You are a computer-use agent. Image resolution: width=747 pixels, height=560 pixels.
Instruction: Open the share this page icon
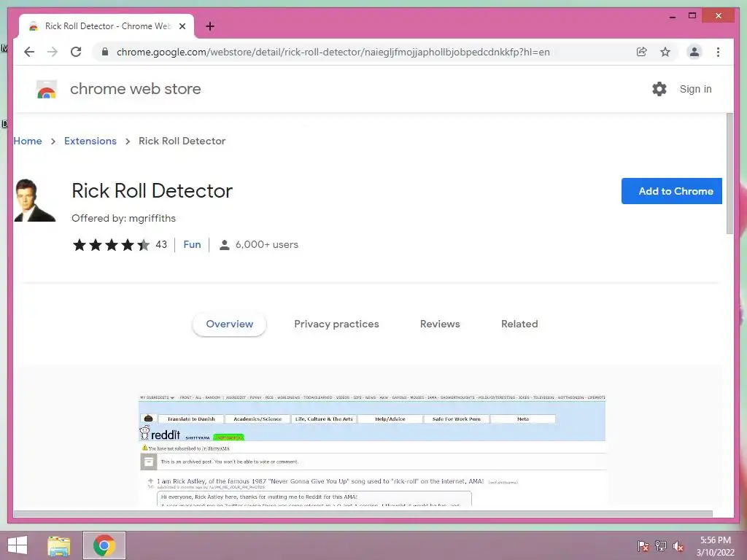[x=642, y=52]
